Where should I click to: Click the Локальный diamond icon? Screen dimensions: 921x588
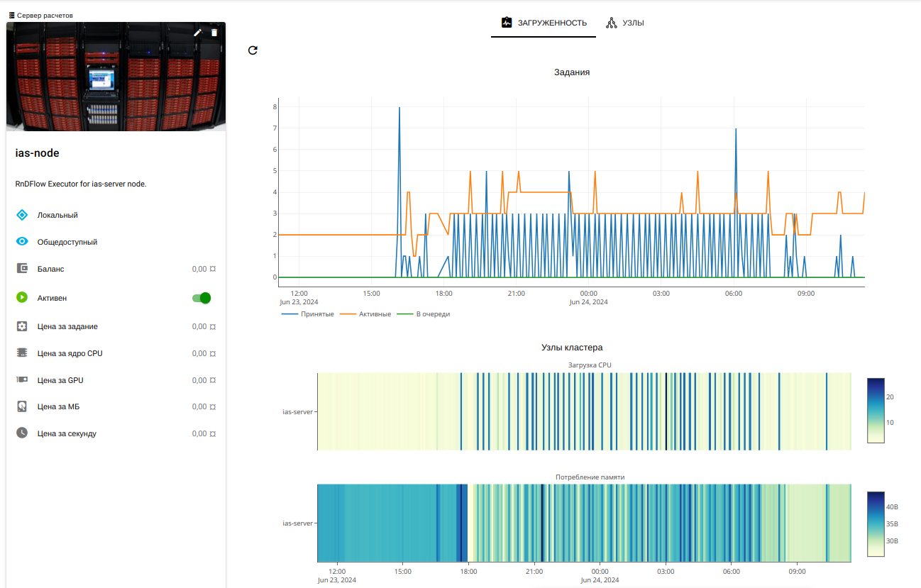pos(22,215)
